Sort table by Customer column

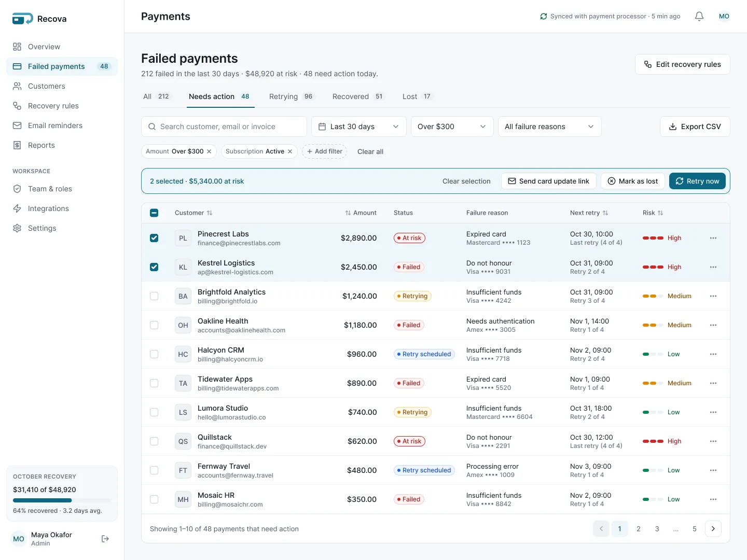click(193, 213)
